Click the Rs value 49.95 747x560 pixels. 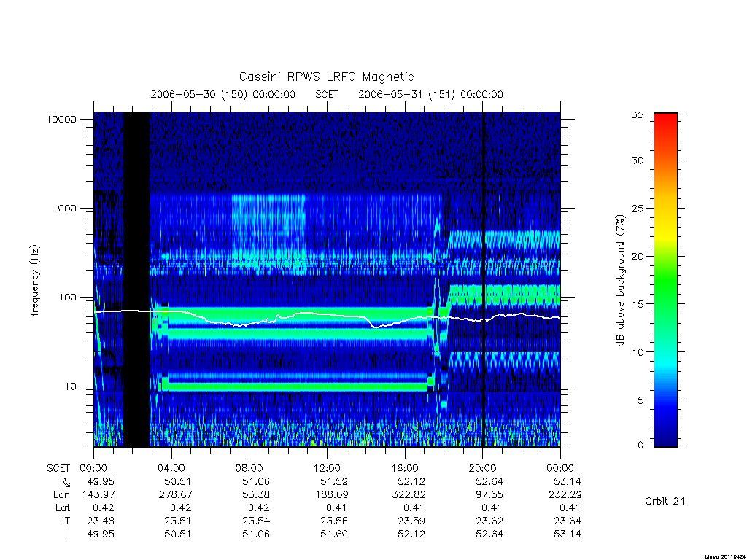(x=101, y=481)
